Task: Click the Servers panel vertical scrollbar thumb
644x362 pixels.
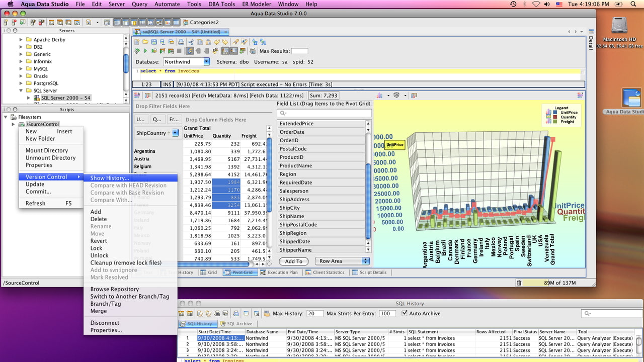Action: click(126, 64)
